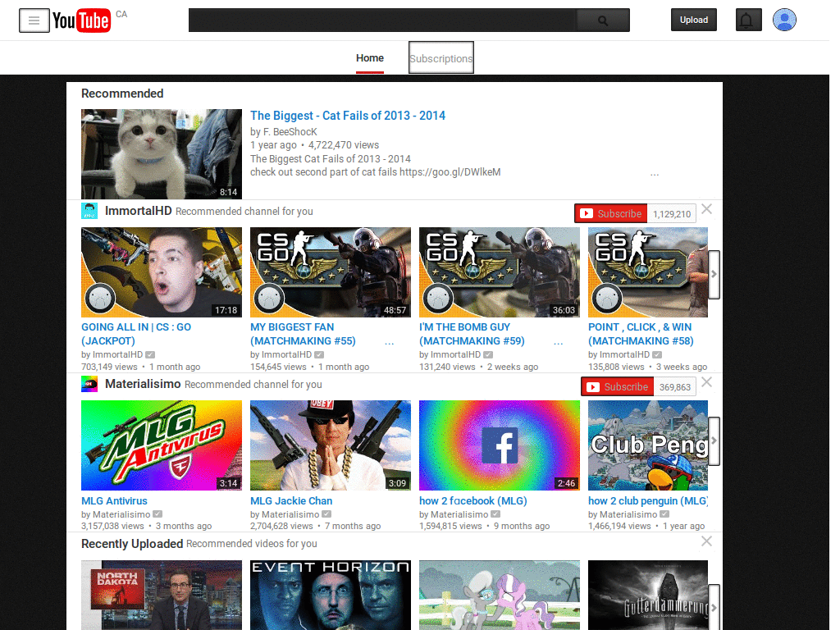The image size is (840, 630).
Task: Switch to the Subscriptions tab
Action: [x=441, y=58]
